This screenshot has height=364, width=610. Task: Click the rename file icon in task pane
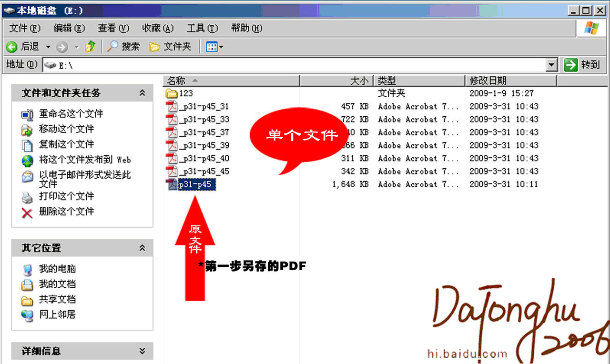(27, 114)
